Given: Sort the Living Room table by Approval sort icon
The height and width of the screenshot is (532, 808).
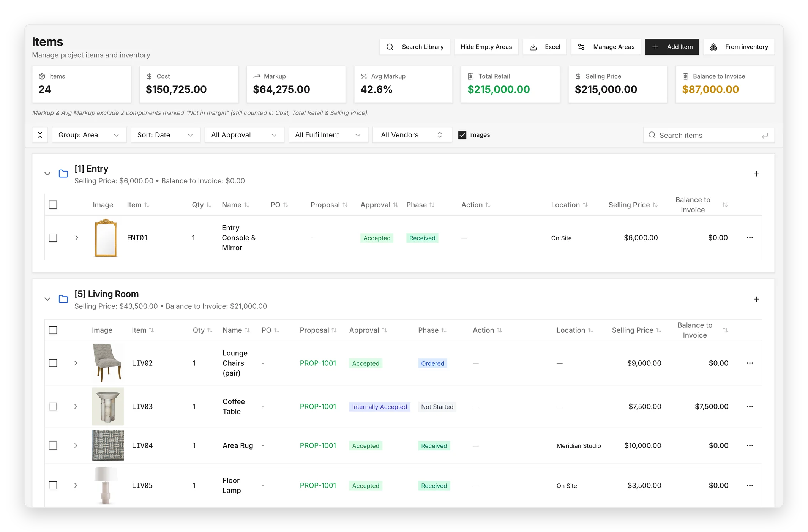Looking at the screenshot, I should [x=384, y=330].
